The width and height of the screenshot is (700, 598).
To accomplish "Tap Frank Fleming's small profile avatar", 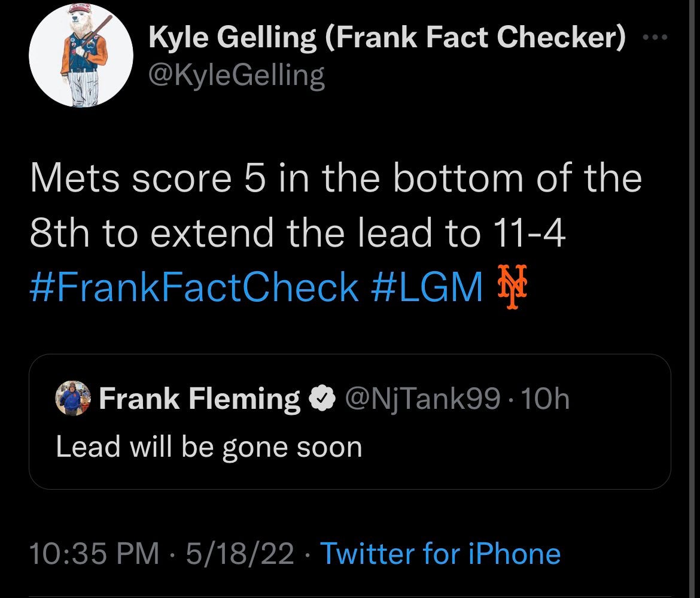I will pos(73,398).
